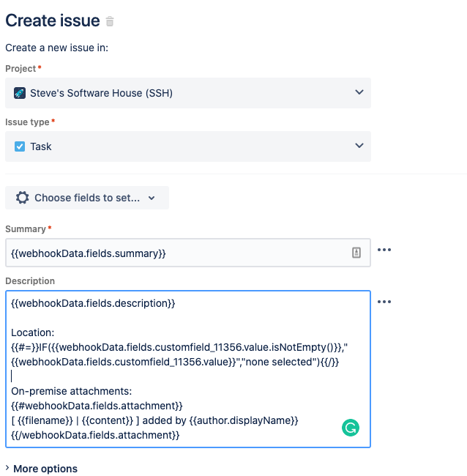Click the rocket project avatar icon
This screenshot has height=476, width=467.
click(20, 93)
